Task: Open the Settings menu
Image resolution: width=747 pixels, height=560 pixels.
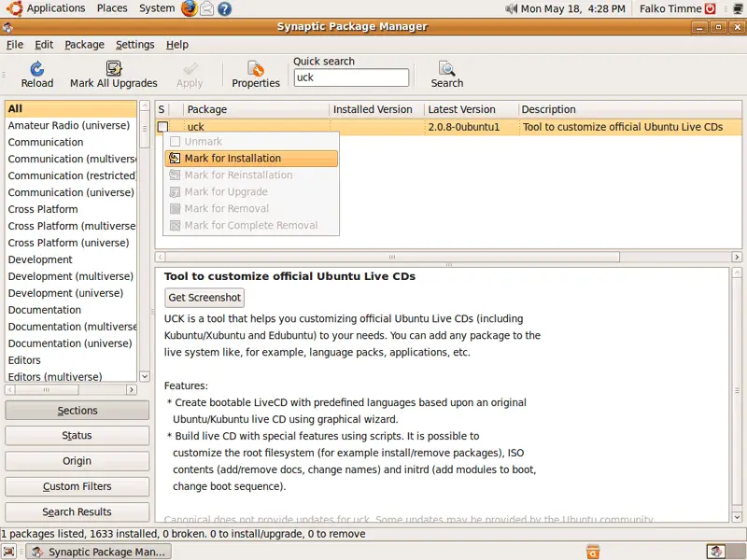Action: point(134,44)
